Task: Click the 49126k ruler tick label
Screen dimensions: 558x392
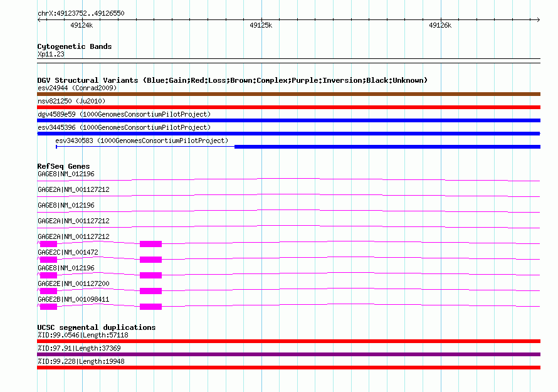Action: point(440,25)
